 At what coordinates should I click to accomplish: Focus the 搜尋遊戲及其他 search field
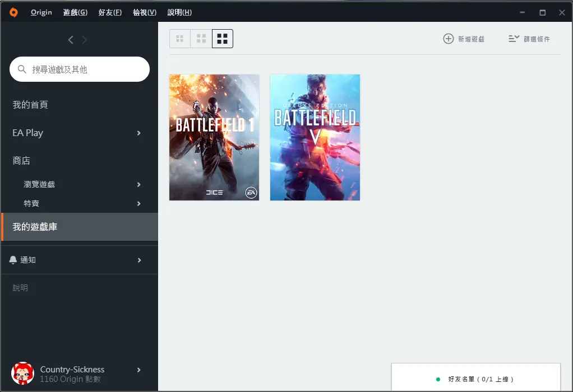[x=79, y=69]
